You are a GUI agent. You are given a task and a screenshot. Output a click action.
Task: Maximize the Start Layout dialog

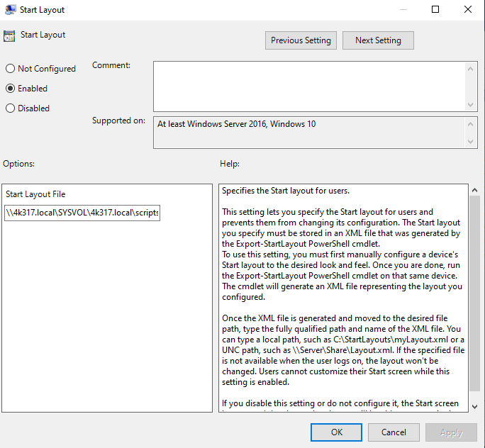click(x=435, y=10)
